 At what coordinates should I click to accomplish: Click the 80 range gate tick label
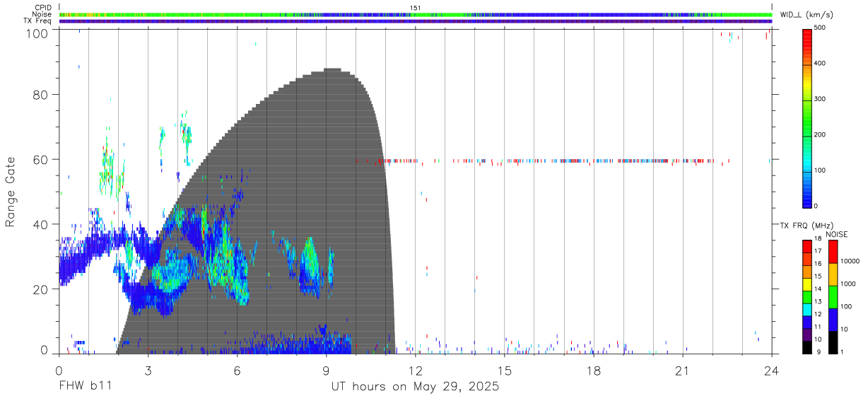(x=42, y=95)
